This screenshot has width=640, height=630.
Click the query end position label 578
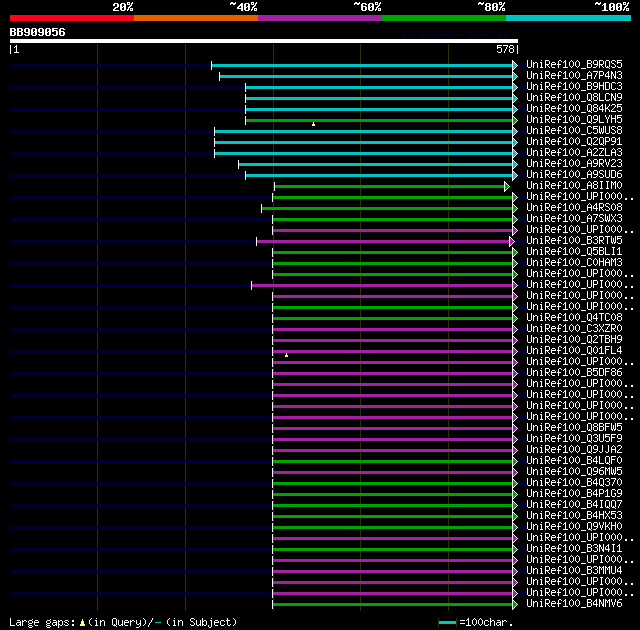[x=505, y=49]
